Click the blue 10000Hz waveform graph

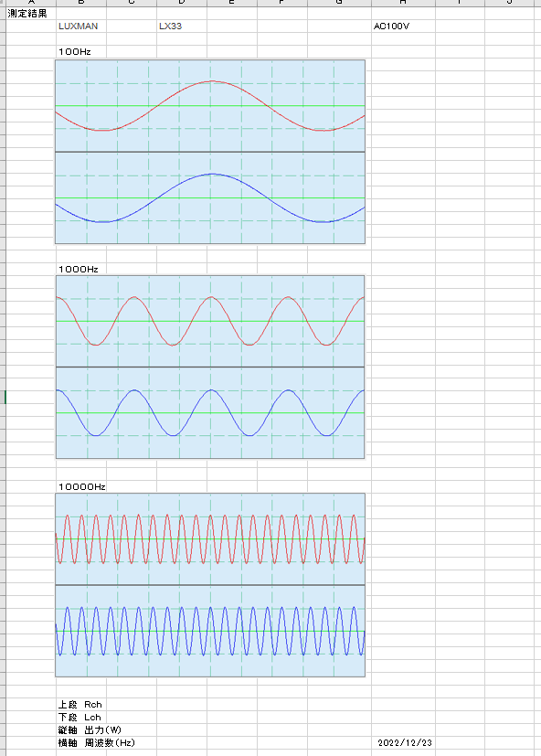(210, 631)
